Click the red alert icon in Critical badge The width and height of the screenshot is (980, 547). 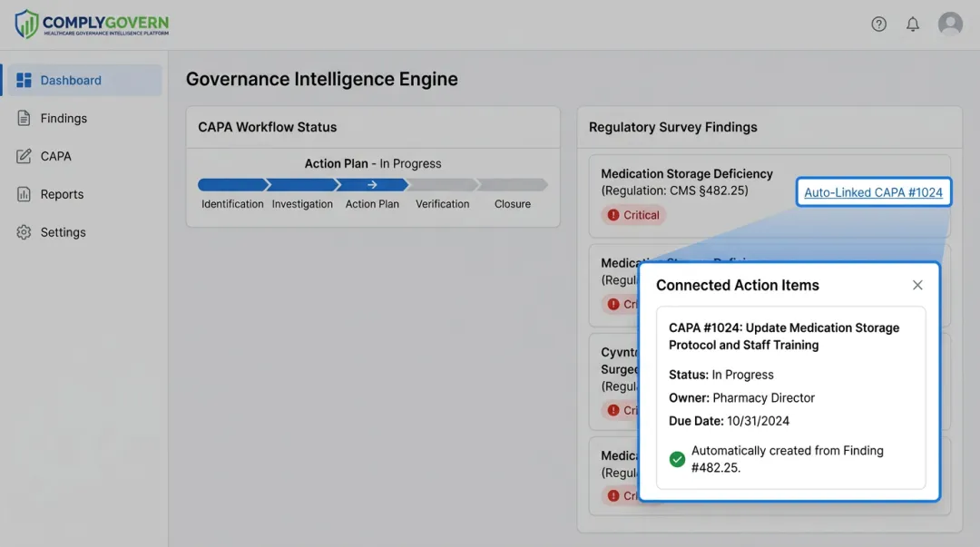[x=613, y=215]
